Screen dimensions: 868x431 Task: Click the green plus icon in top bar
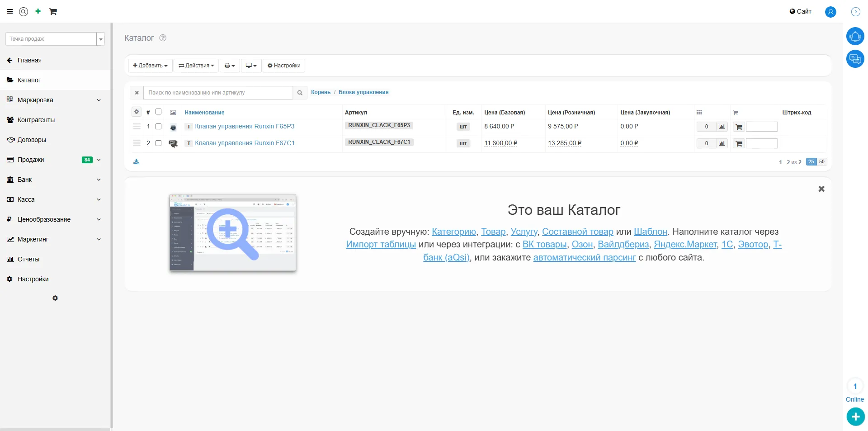pyautogui.click(x=38, y=11)
